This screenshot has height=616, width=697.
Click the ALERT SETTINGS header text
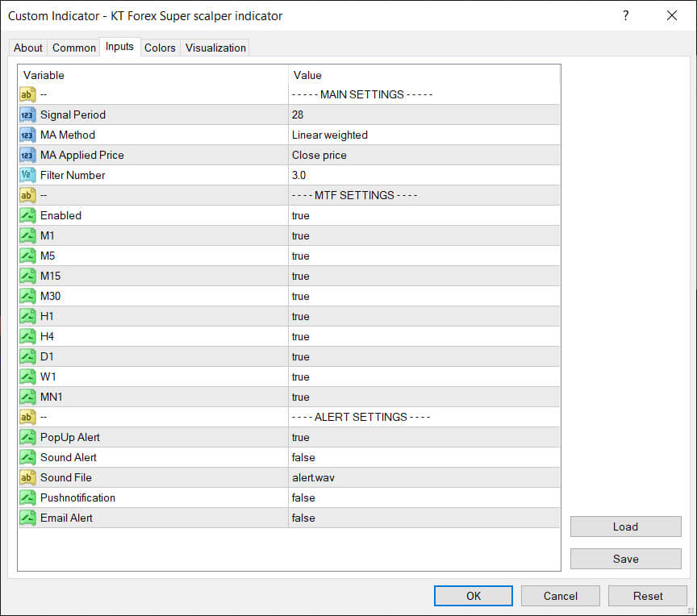click(361, 417)
